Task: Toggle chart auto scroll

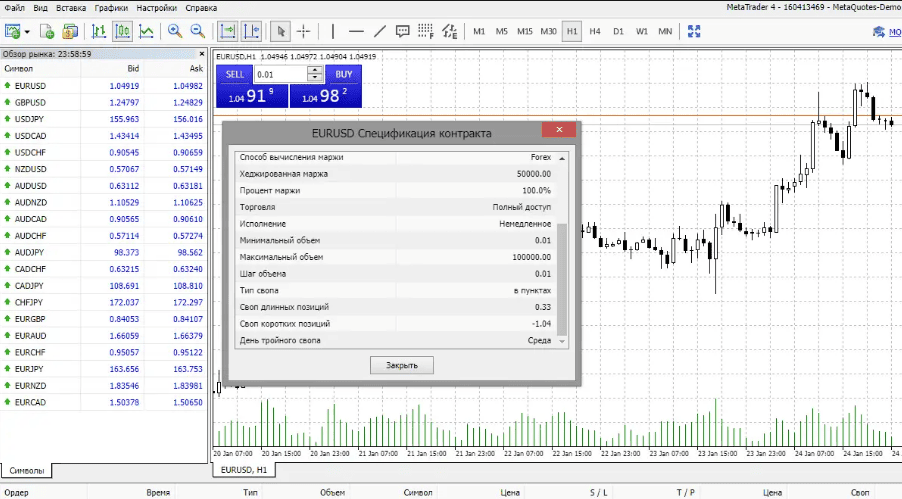Action: (228, 31)
